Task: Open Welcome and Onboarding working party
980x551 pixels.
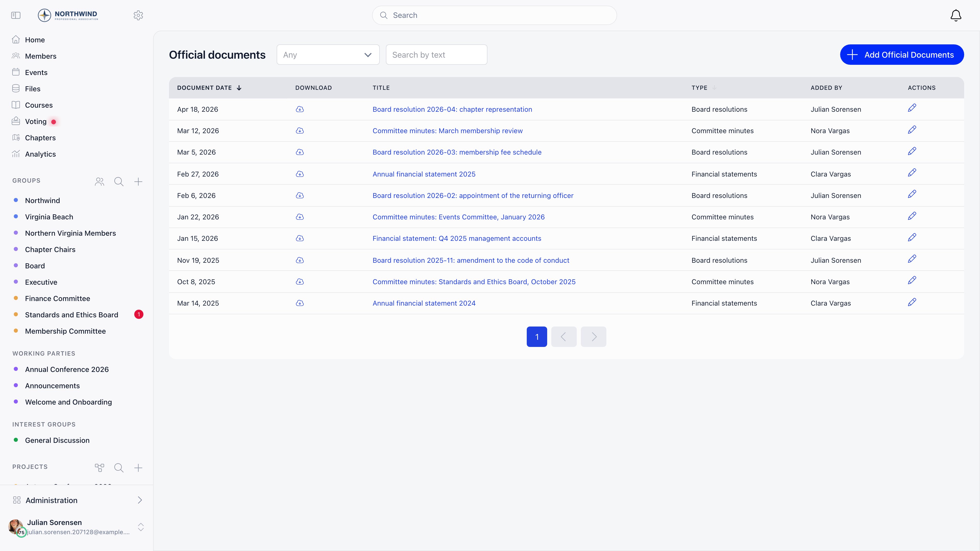Action: (x=68, y=402)
